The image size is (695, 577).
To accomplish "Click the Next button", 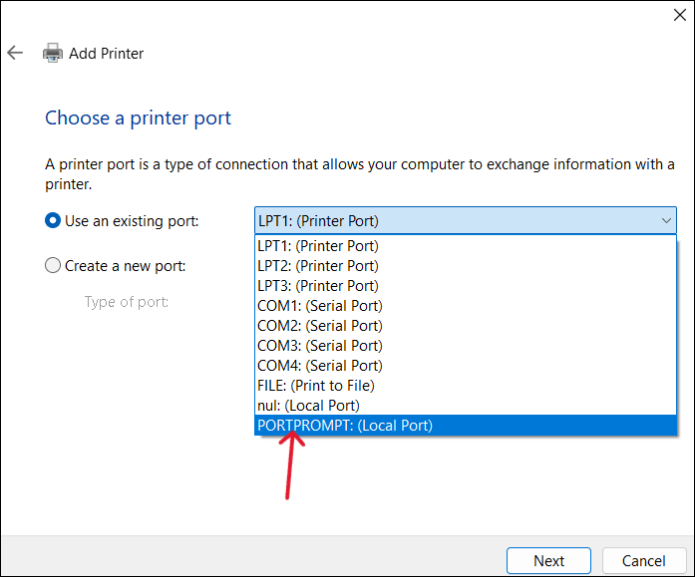I will 548,561.
